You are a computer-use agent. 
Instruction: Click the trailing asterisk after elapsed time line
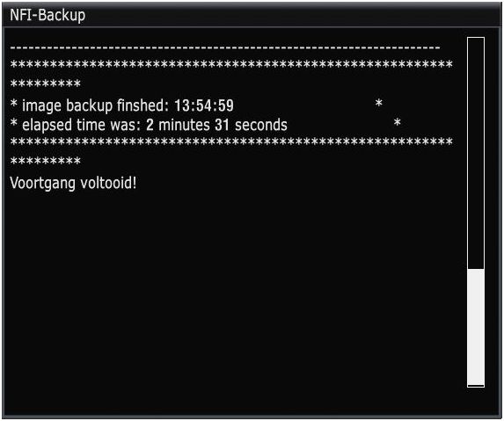point(398,122)
